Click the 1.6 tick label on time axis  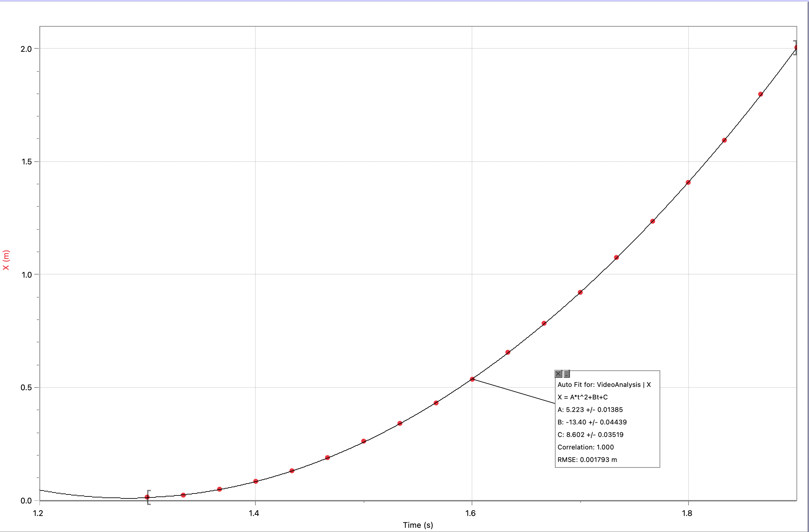(471, 513)
